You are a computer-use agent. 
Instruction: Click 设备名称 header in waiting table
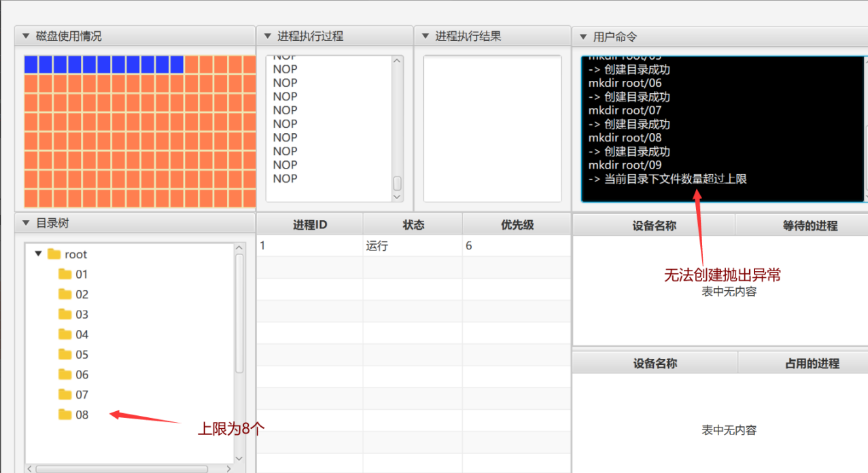(x=654, y=226)
